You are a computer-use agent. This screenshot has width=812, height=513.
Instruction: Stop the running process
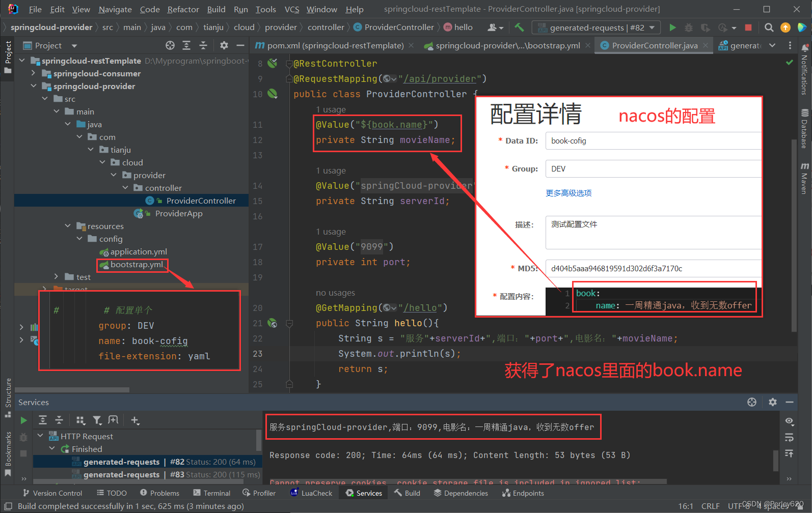click(x=748, y=27)
